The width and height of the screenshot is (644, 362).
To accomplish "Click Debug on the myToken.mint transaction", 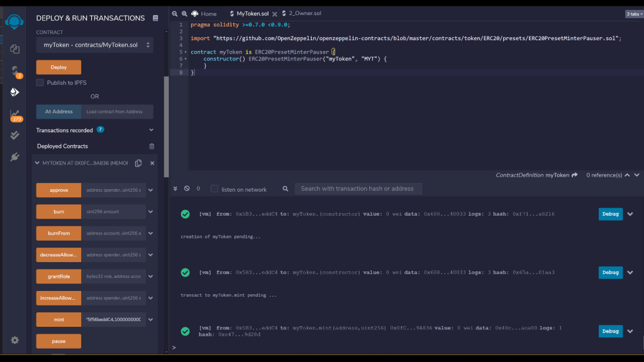I will pos(610,331).
